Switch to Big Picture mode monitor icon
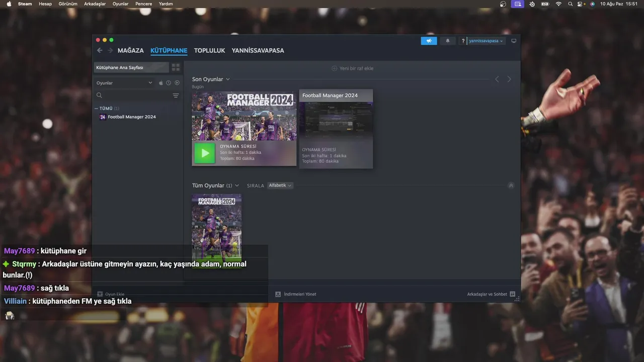This screenshot has width=644, height=362. pos(514,41)
